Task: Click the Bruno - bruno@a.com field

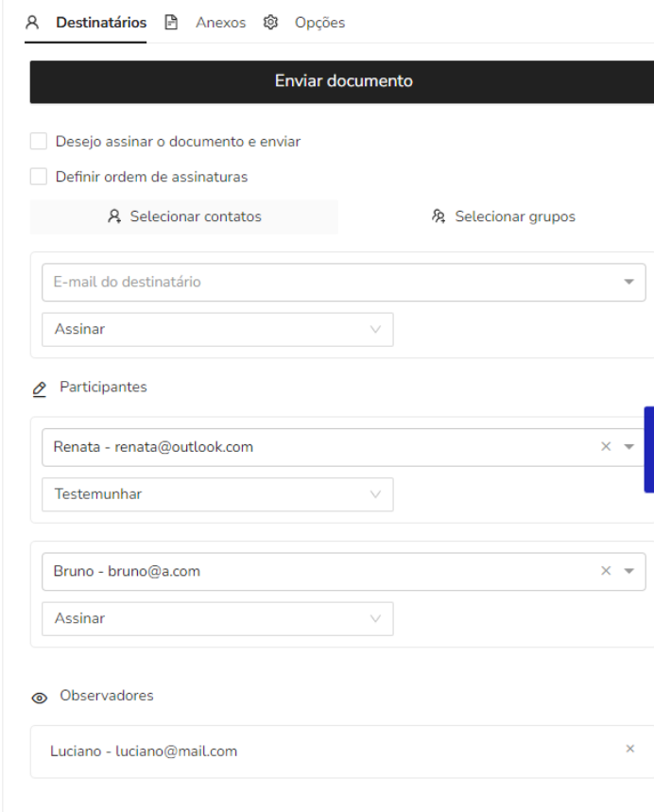Action: tap(343, 572)
